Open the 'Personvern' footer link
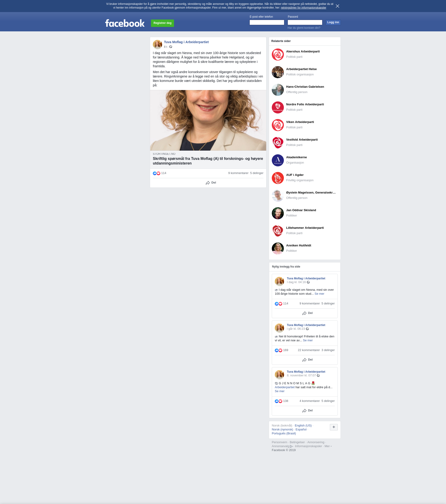The height and width of the screenshot is (504, 446). (x=279, y=442)
